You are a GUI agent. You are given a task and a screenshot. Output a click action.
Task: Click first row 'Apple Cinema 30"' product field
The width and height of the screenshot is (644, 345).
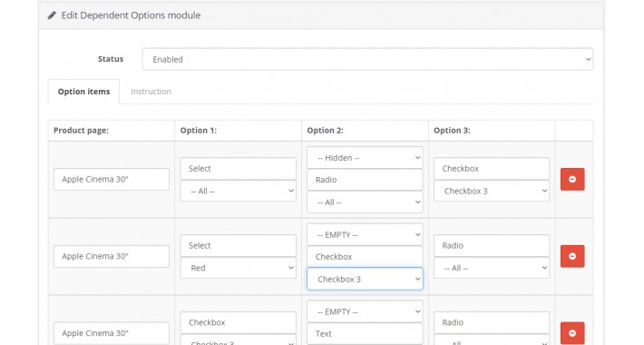[112, 179]
